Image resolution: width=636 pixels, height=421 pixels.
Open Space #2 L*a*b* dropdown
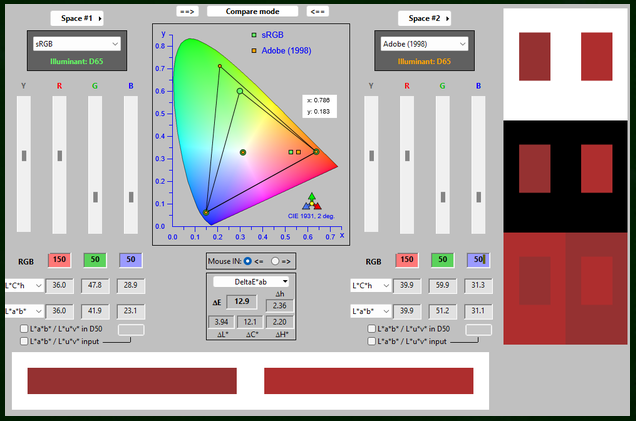tap(371, 311)
